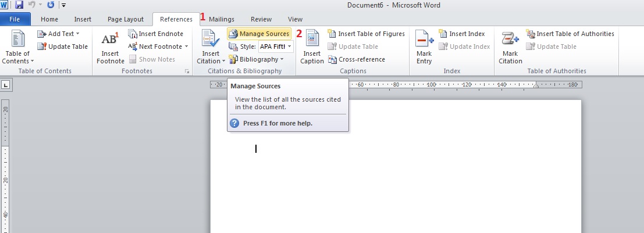Open the Bibliography dropdown

pos(256,59)
